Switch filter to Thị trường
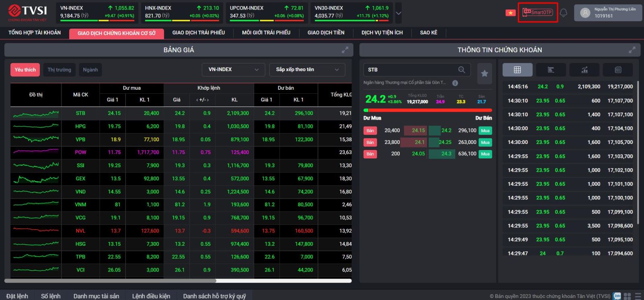This screenshot has width=644, height=300. click(59, 70)
